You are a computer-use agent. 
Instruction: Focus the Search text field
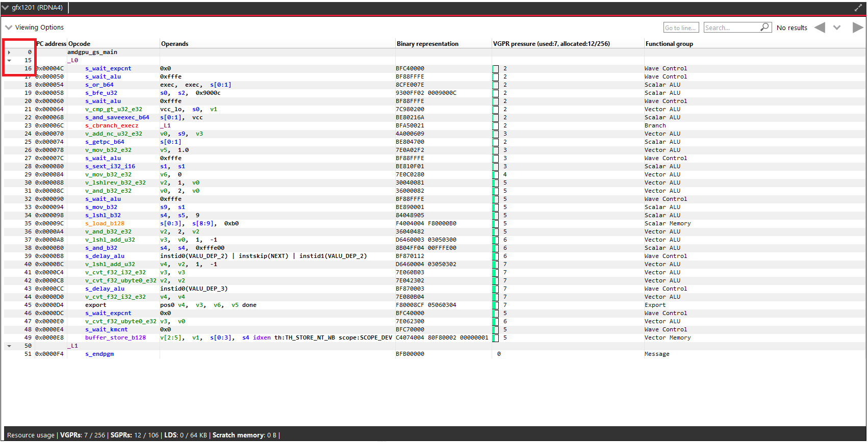point(731,28)
